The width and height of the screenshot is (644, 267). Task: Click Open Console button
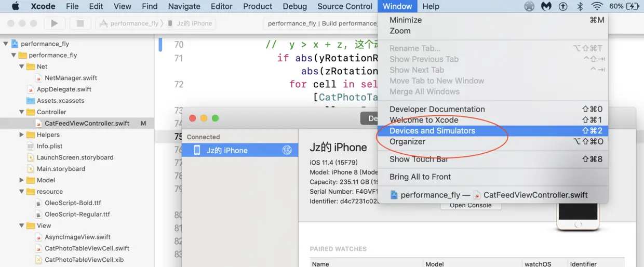(x=471, y=205)
